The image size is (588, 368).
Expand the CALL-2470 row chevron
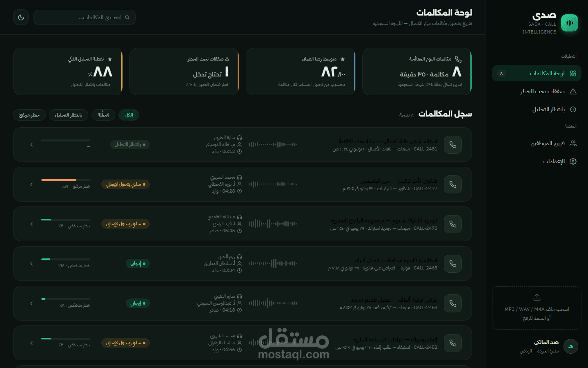point(31,224)
